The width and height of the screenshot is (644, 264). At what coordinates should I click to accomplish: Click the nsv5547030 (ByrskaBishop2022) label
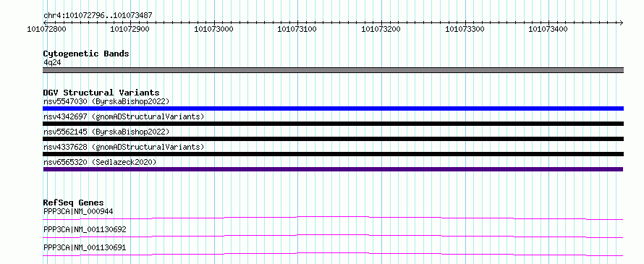(106, 101)
